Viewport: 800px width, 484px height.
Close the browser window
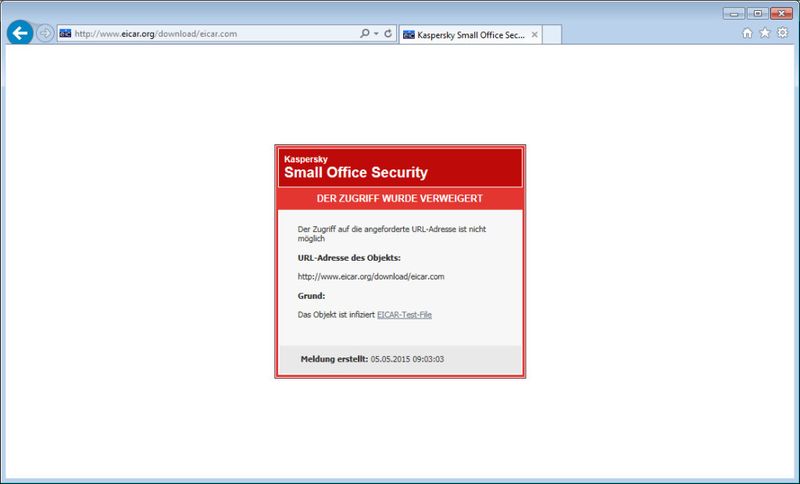click(781, 13)
